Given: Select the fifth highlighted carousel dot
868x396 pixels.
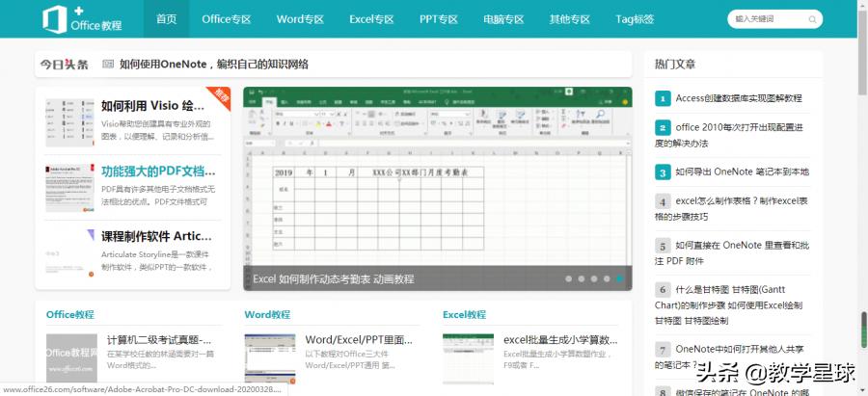Looking at the screenshot, I should pos(620,278).
